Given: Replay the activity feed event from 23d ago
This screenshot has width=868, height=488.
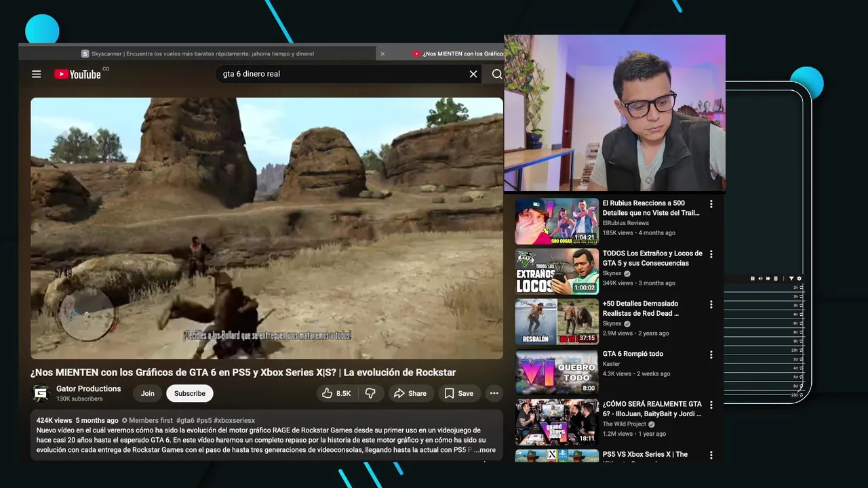Looking at the screenshot, I should [x=802, y=394].
